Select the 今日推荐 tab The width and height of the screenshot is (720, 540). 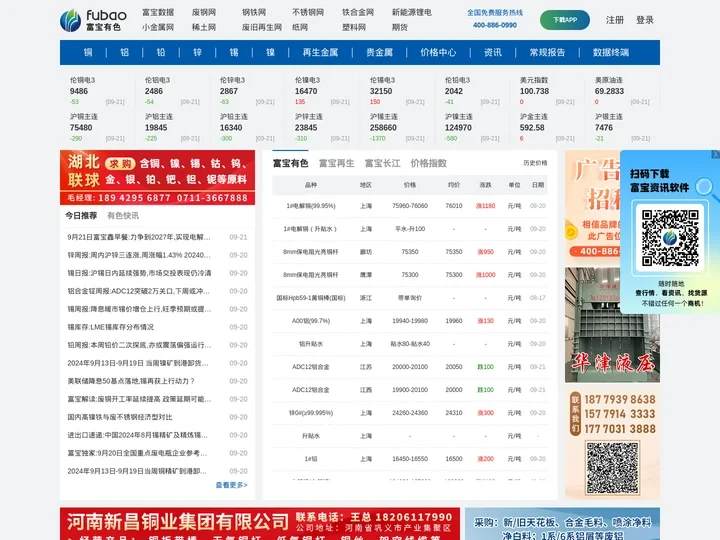(x=81, y=215)
